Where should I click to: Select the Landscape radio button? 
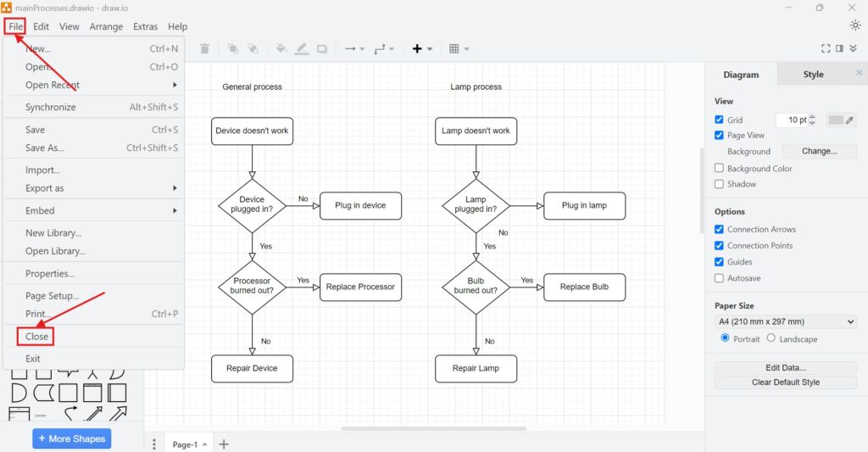pos(771,338)
